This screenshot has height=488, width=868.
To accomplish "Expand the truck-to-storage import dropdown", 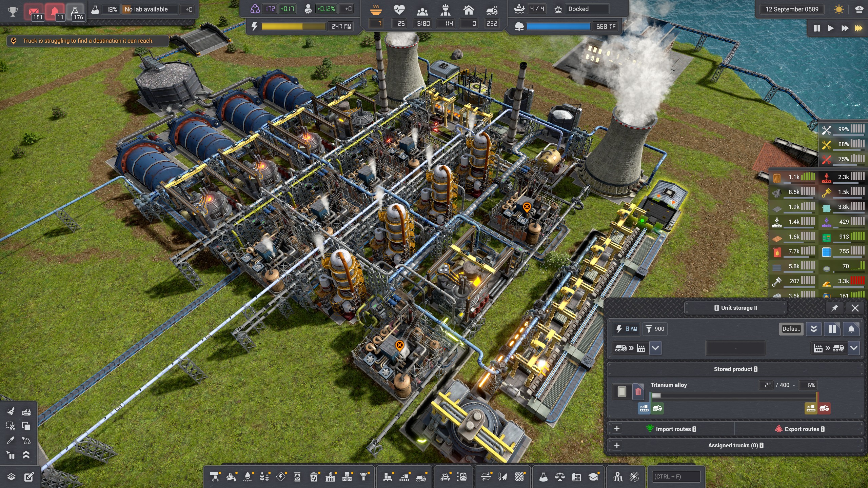I will click(x=655, y=348).
